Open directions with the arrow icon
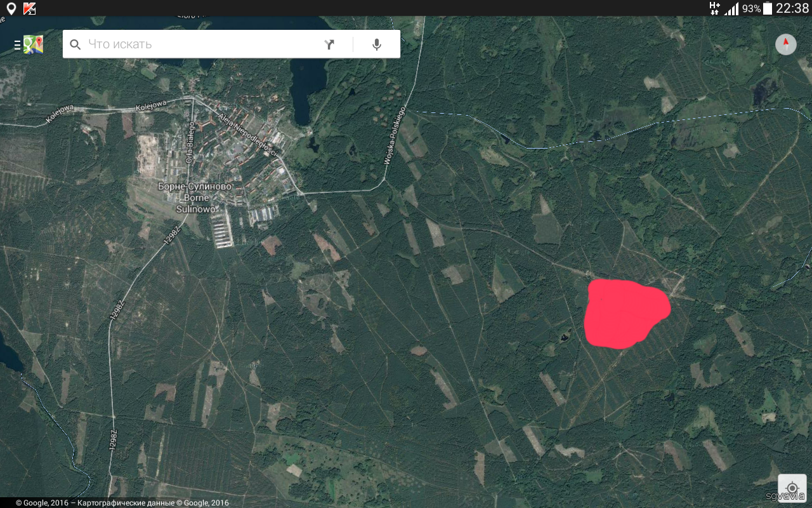 point(329,44)
